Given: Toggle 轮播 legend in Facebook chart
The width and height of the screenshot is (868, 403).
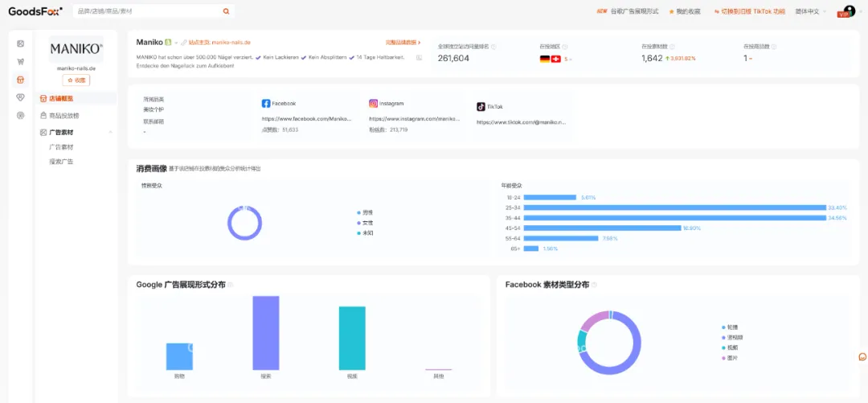Looking at the screenshot, I should pos(729,327).
